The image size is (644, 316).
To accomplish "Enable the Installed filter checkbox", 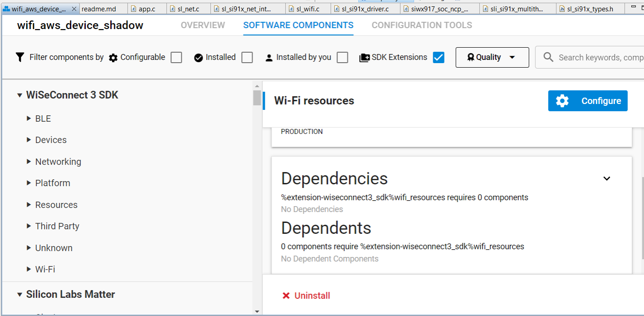I will tap(247, 57).
